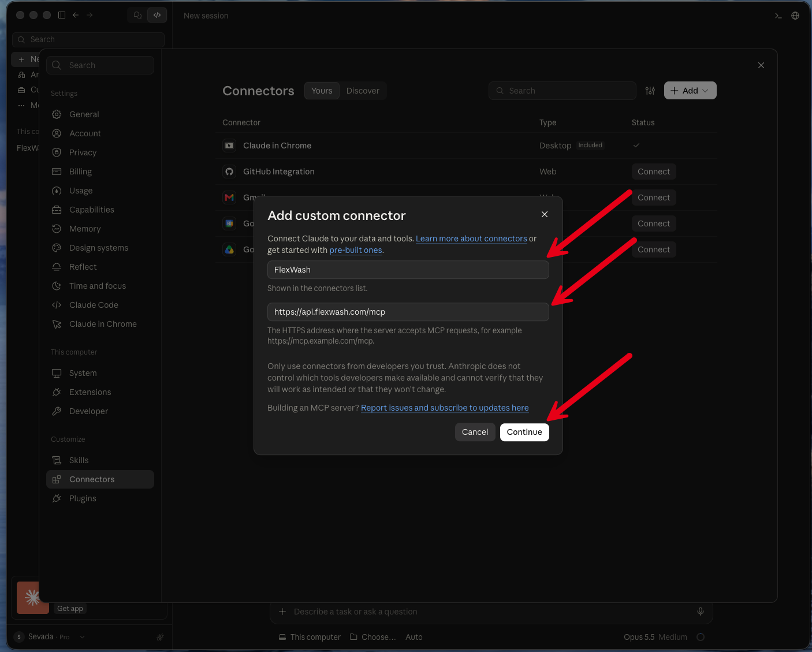Screen dimensions: 812x652
Task: Click the Cancel button
Action: click(475, 432)
